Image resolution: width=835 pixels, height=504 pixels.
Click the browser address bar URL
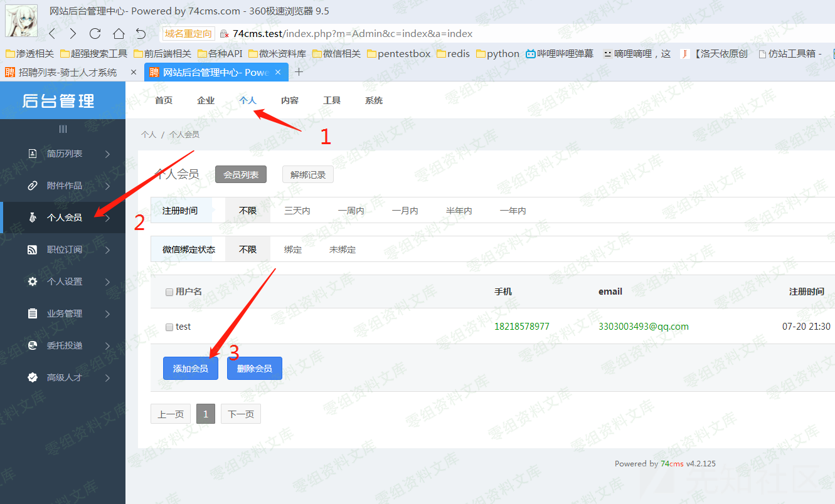[352, 34]
